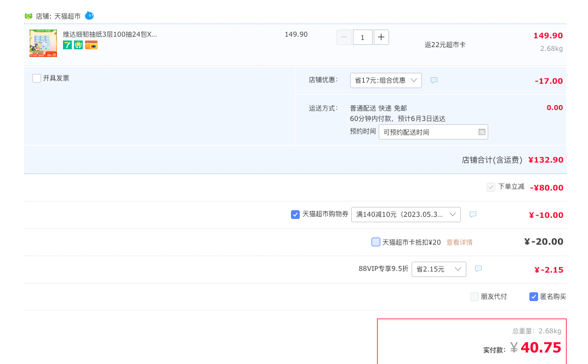Click the 总重量: 2.68kg text
The image size is (588, 364).
click(x=536, y=331)
